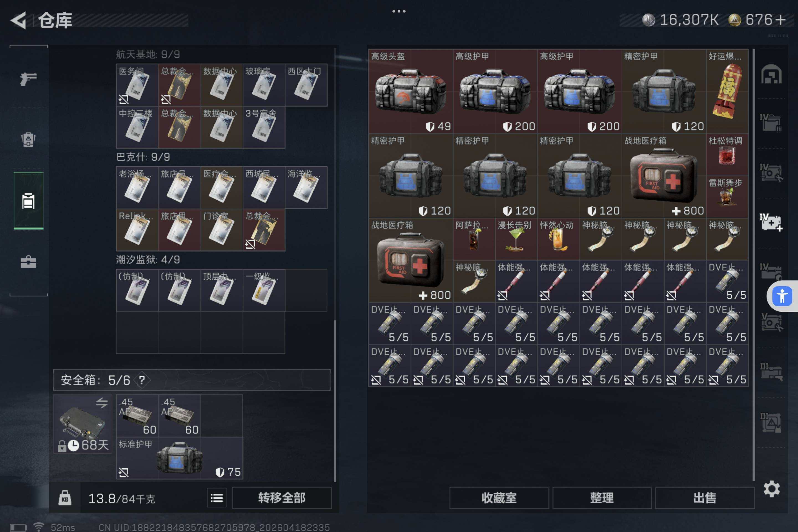Click the safe box help question mark
The height and width of the screenshot is (532, 798).
point(142,380)
